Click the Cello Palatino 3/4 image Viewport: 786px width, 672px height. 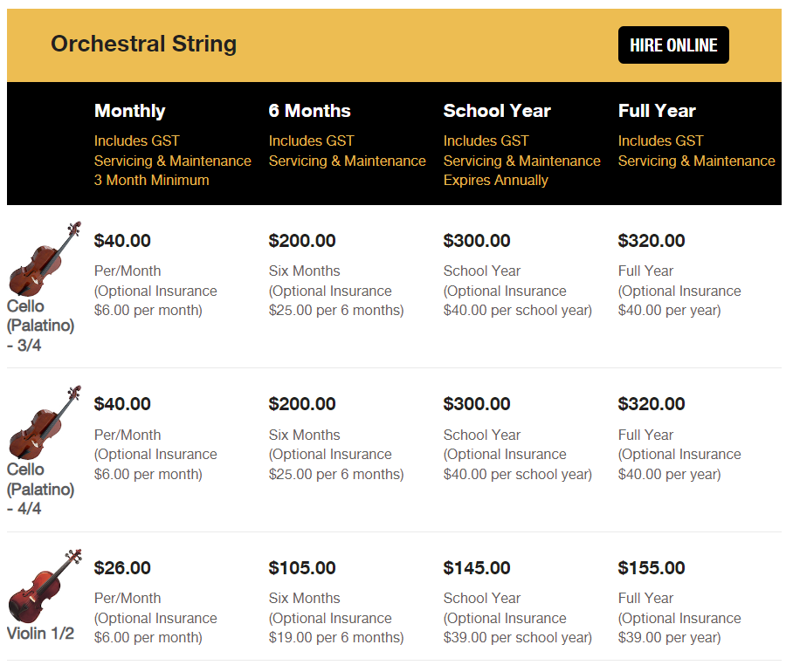(x=45, y=259)
